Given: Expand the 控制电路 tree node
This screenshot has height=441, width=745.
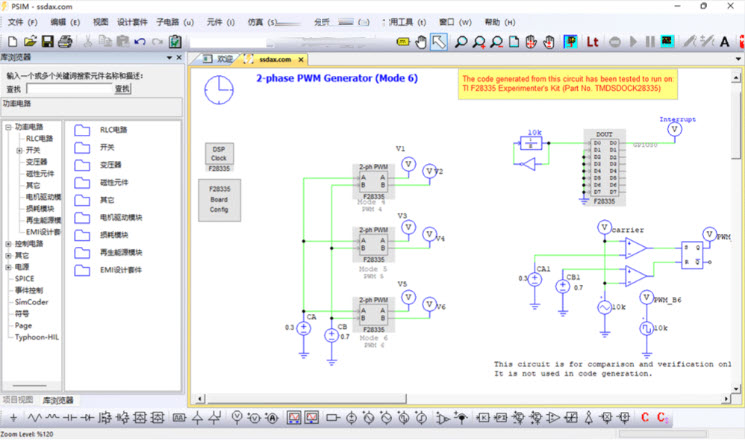Looking at the screenshot, I should [9, 243].
